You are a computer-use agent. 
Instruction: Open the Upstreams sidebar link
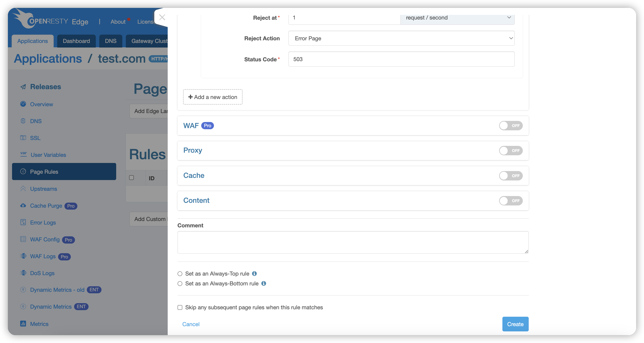[x=43, y=189]
